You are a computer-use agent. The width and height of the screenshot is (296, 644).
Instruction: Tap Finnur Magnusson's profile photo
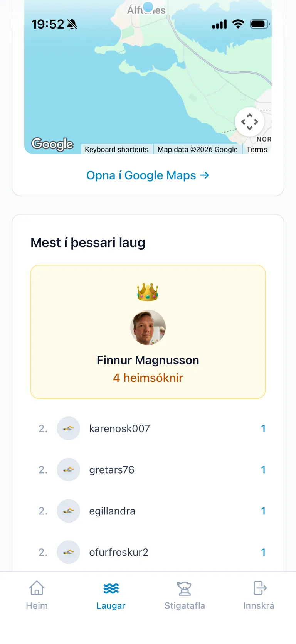click(x=148, y=327)
